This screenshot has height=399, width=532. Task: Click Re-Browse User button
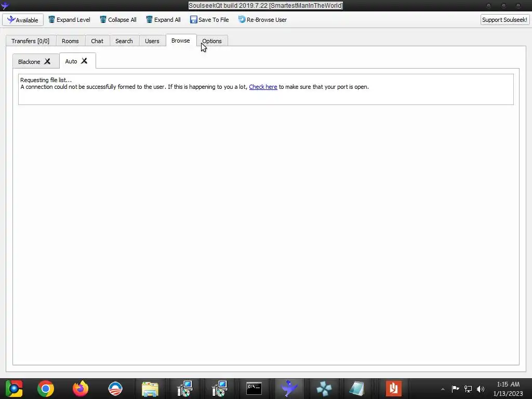[262, 20]
